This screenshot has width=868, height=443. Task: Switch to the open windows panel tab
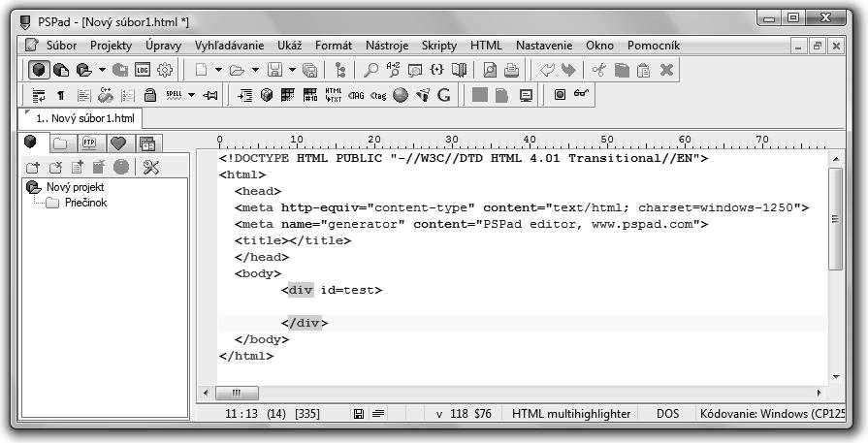coord(147,143)
